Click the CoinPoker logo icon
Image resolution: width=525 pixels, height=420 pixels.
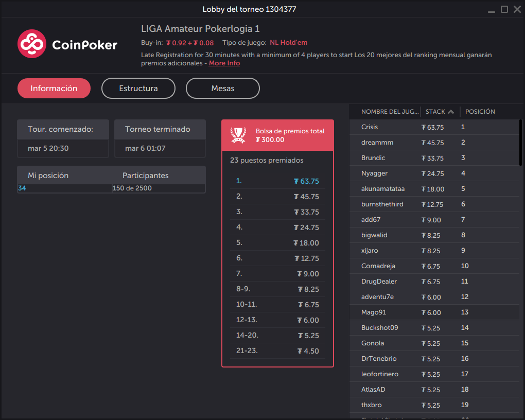[x=31, y=45]
